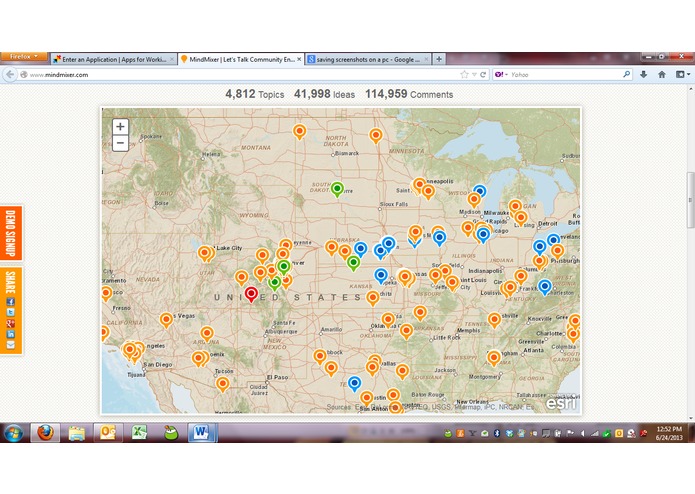Screen dimensions: 695x494
Task: Share the page on Twitter
Action: (11, 312)
